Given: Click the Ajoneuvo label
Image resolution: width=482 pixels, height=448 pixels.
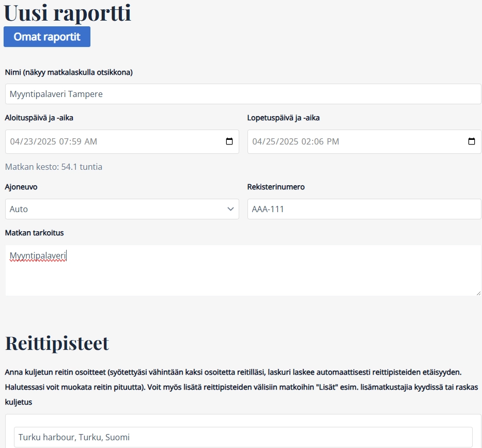Looking at the screenshot, I should pyautogui.click(x=21, y=187).
